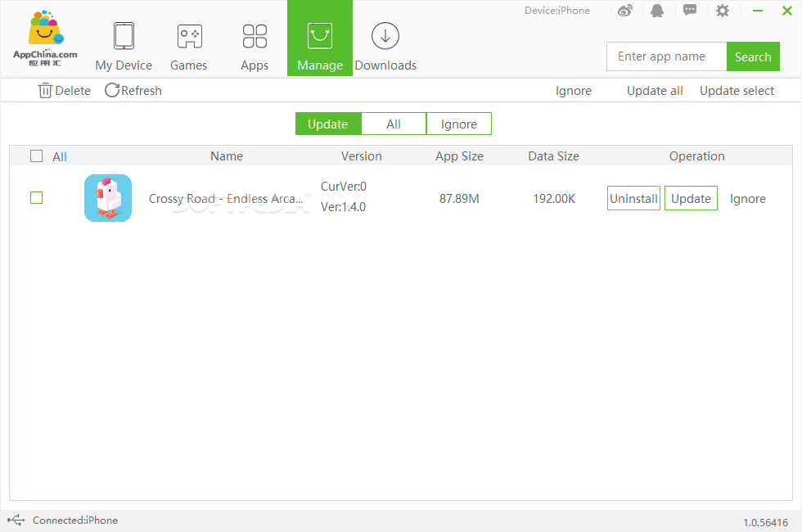Click the 1.0.56416 version number
802x532 pixels.
pyautogui.click(x=766, y=522)
